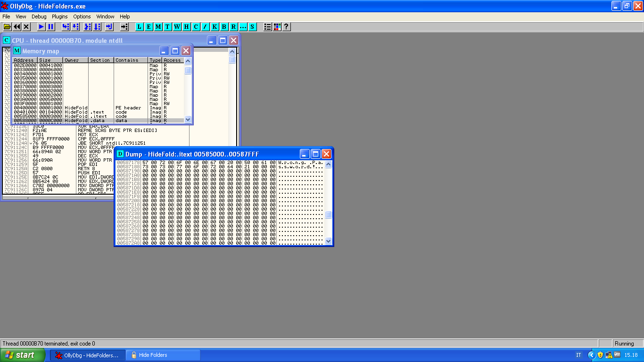Open Appearance options colored grid icon

(277, 27)
